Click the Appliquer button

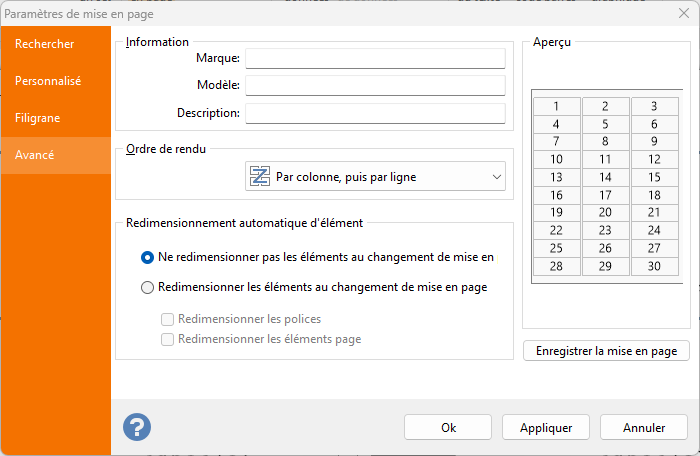point(546,427)
